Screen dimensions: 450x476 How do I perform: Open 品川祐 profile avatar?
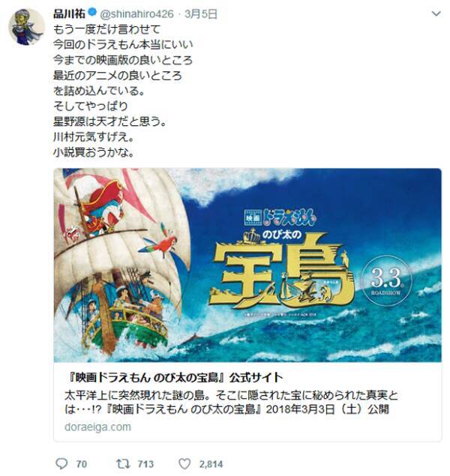pyautogui.click(x=26, y=27)
